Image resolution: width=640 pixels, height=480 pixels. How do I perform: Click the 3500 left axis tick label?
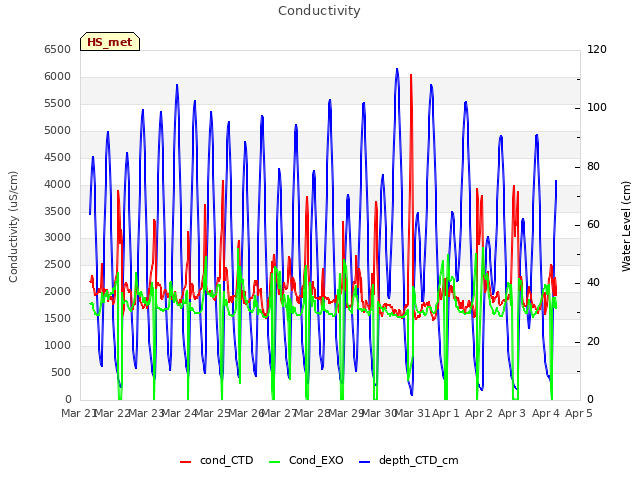click(x=58, y=211)
